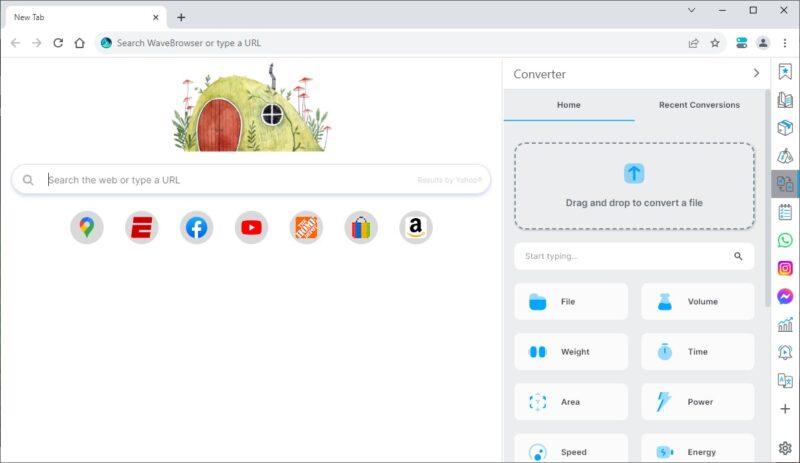Open the Amazon shortcut
800x463 pixels.
click(416, 227)
